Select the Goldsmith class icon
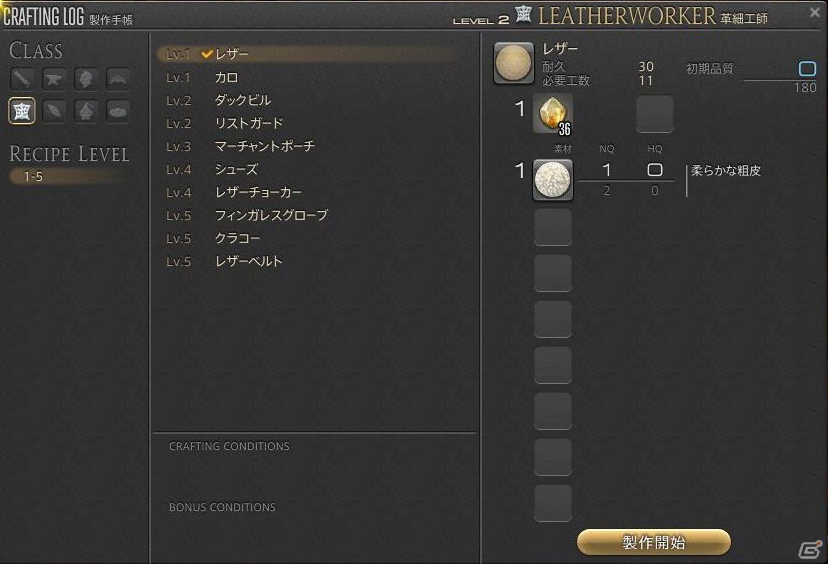828x564 pixels. (x=118, y=79)
